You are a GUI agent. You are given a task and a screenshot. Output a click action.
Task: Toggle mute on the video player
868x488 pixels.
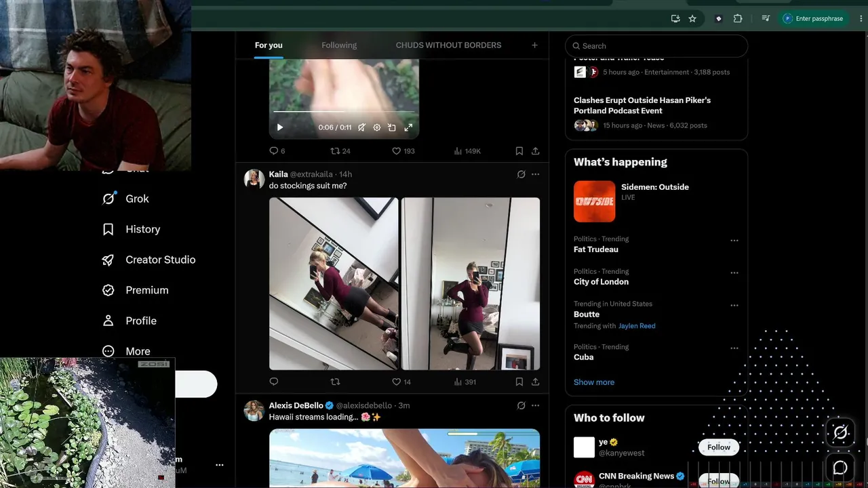click(362, 127)
